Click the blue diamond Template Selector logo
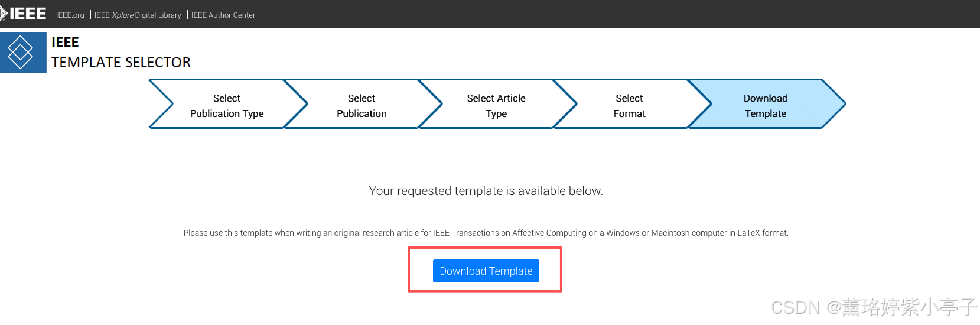The width and height of the screenshot is (980, 325). pos(23,53)
